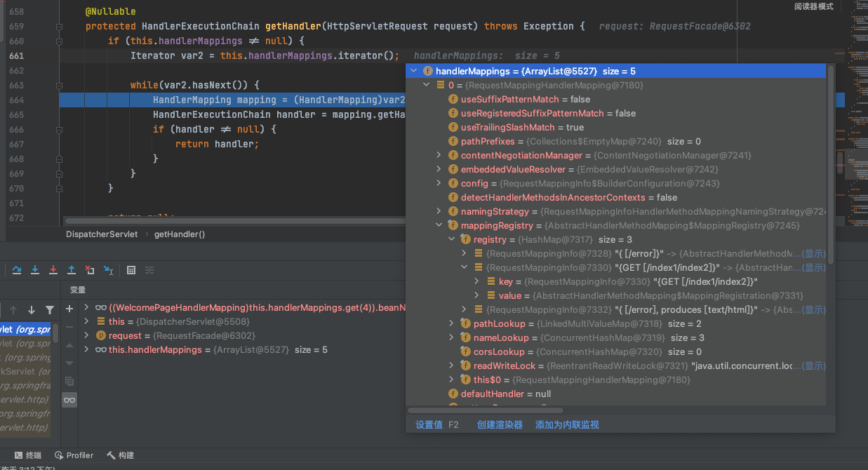
Task: Expand embeddedValueResolver field
Action: click(x=439, y=169)
